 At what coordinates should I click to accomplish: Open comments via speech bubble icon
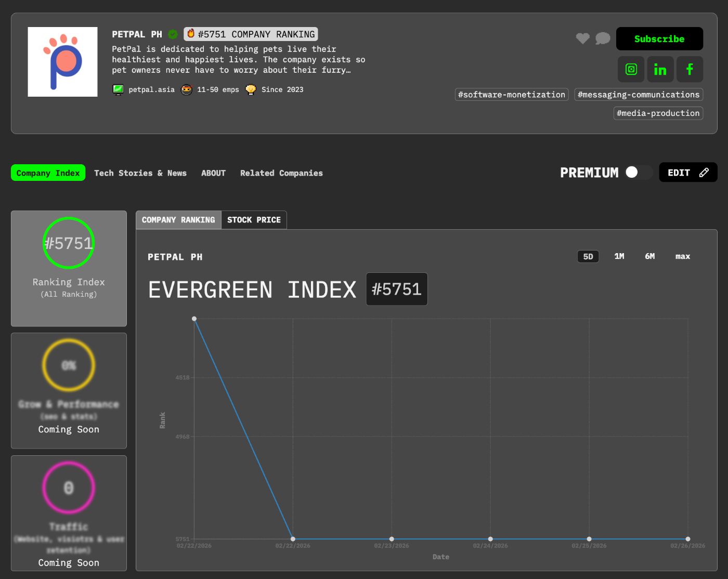[x=602, y=38]
